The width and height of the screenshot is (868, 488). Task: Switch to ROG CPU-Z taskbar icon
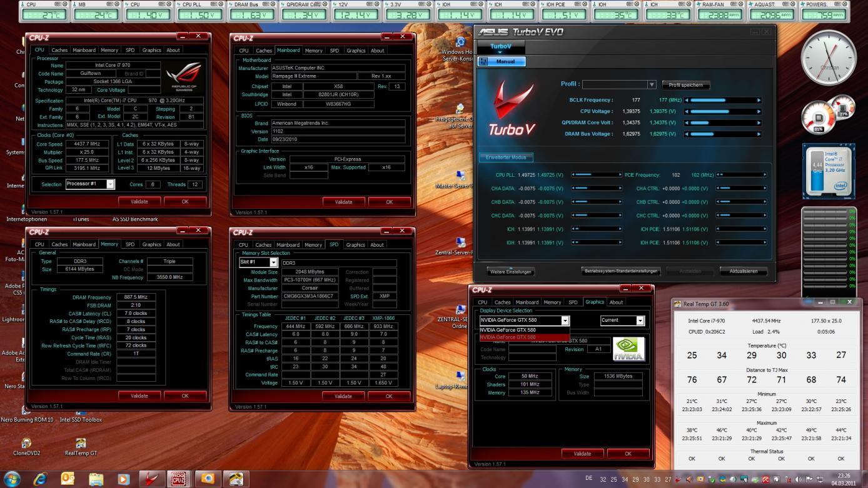179,479
